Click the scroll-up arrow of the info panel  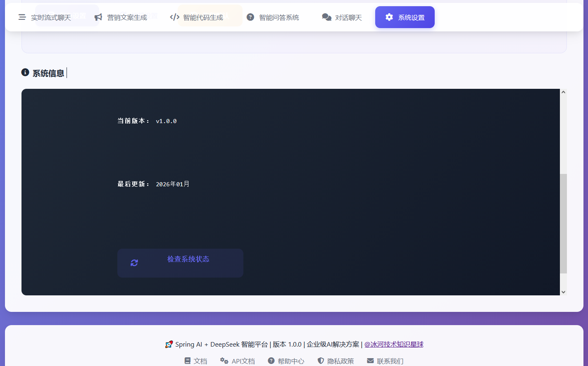(x=563, y=93)
